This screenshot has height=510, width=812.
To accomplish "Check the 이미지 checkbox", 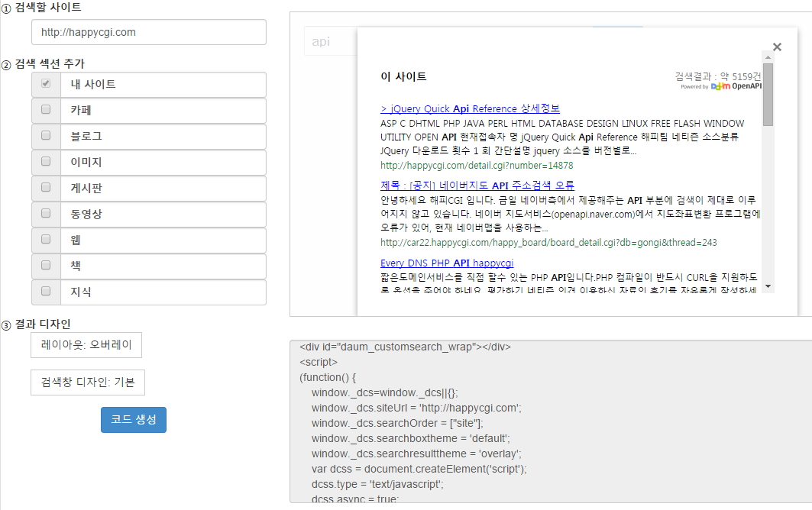I will [46, 161].
